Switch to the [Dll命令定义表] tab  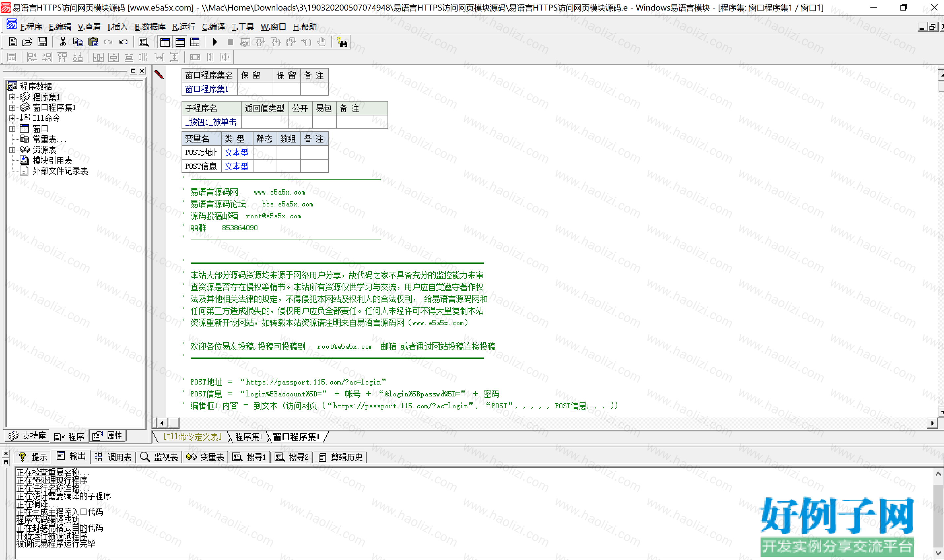(192, 437)
